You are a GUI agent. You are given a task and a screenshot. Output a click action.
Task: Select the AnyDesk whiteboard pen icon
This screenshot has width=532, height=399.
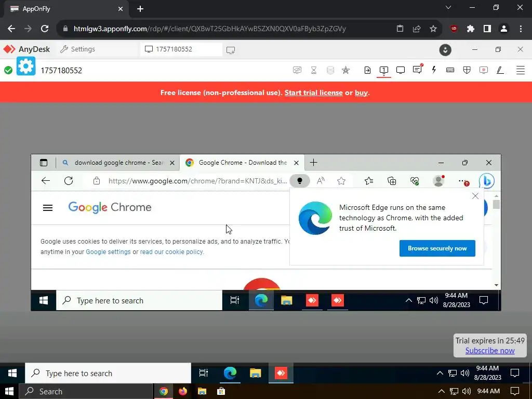coord(500,70)
